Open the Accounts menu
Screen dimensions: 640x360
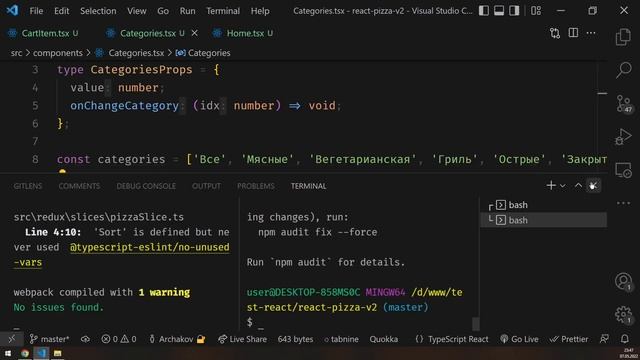[623, 281]
